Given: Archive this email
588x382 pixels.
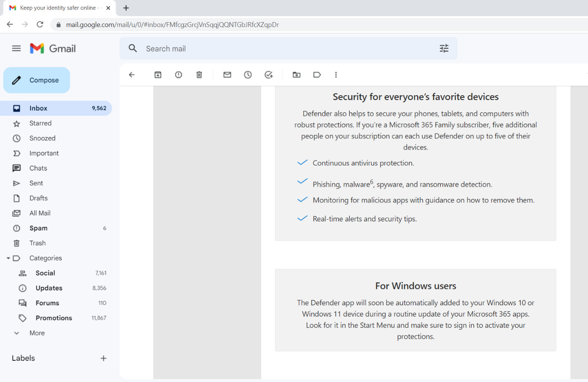Looking at the screenshot, I should pos(158,75).
